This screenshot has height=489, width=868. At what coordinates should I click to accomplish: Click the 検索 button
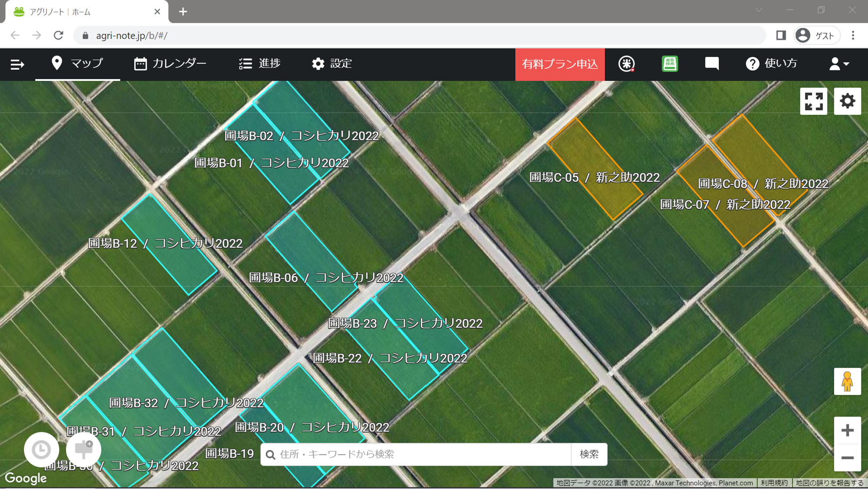[x=589, y=454]
